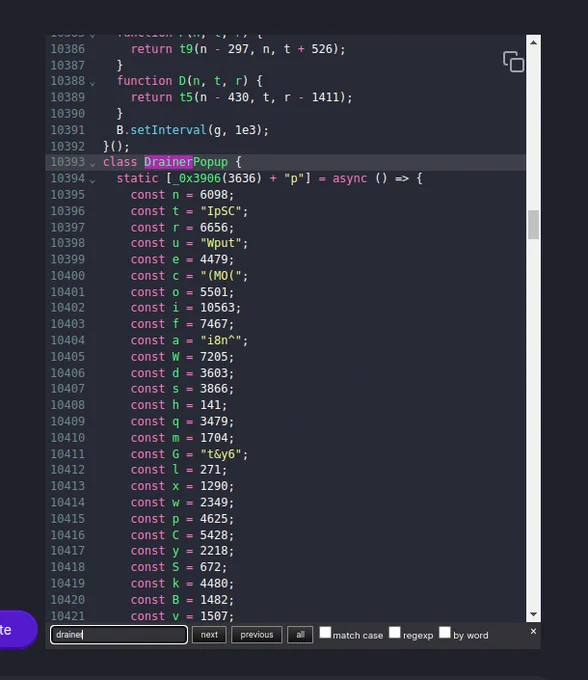This screenshot has height=680, width=588.
Task: Click the value 6098 on line 10395
Action: pyautogui.click(x=214, y=195)
